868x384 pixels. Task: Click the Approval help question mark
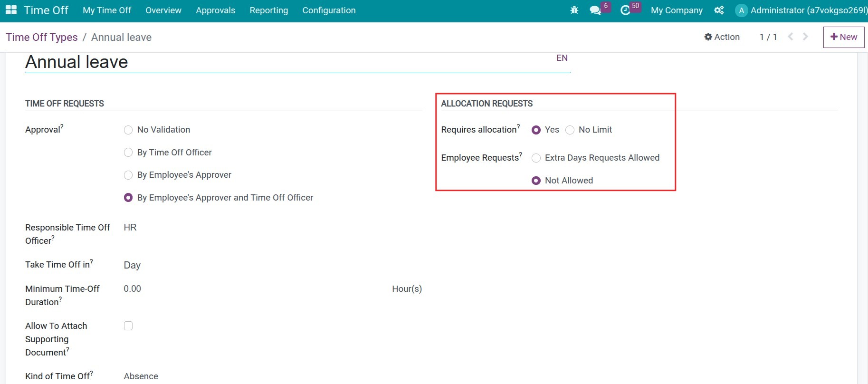click(x=62, y=126)
